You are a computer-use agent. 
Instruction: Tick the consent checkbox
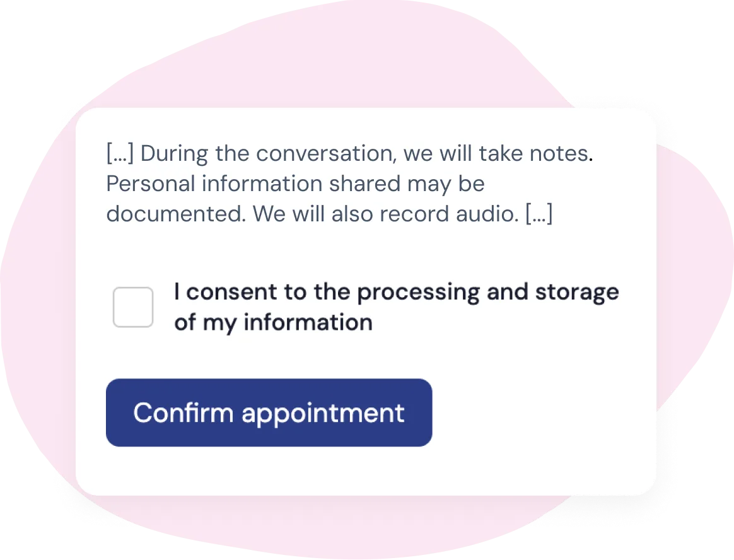(132, 307)
